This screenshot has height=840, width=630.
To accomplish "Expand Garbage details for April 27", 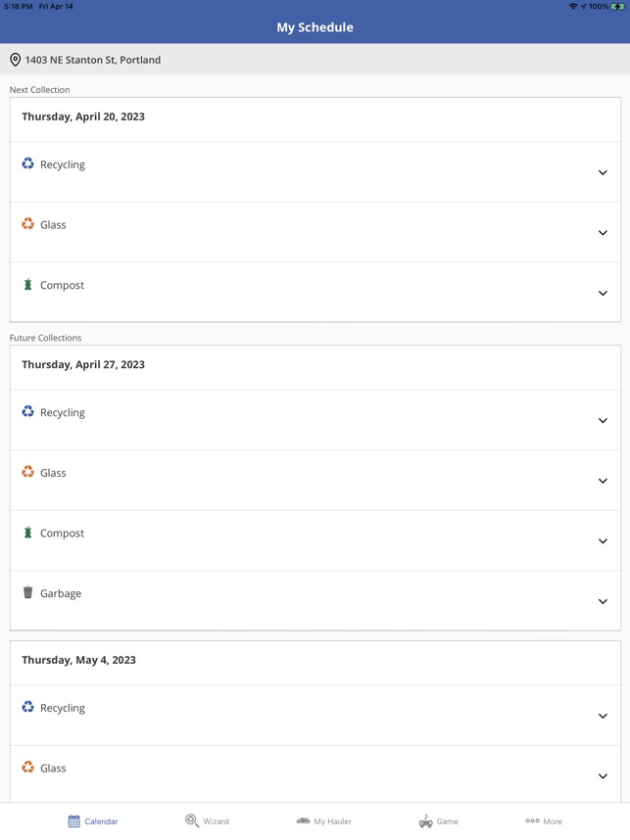I will tap(603, 601).
